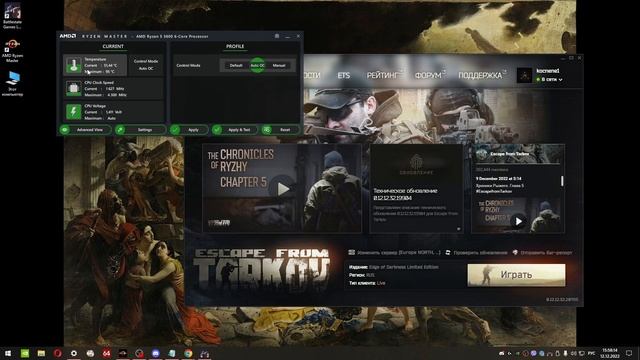Screen dimensions: 640x360
Task: Open the ФОРУМ tab in the launcher
Action: coord(428,76)
